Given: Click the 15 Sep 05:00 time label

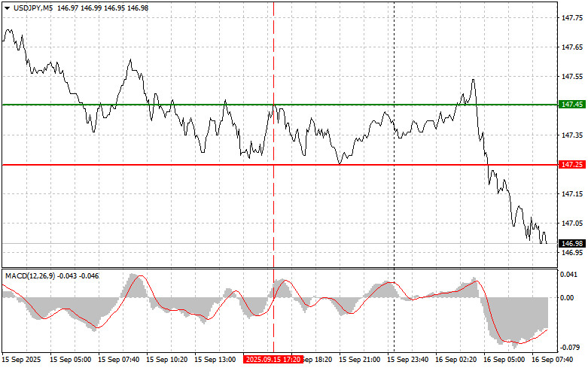Looking at the screenshot, I should 71,360.
